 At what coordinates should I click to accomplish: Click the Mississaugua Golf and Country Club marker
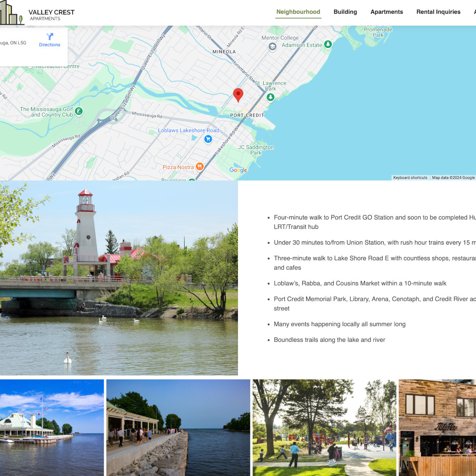click(79, 111)
